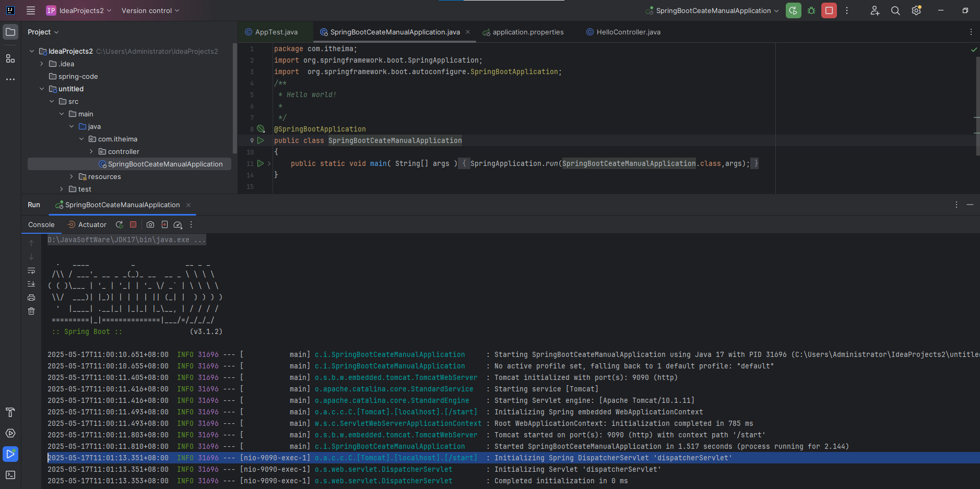Start debugging with the bug icon
Image resolution: width=980 pixels, height=489 pixels.
pos(811,10)
